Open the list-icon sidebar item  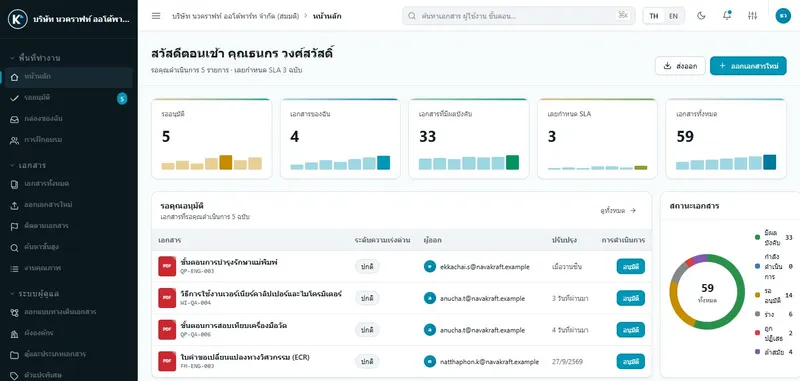pyautogui.click(x=68, y=268)
